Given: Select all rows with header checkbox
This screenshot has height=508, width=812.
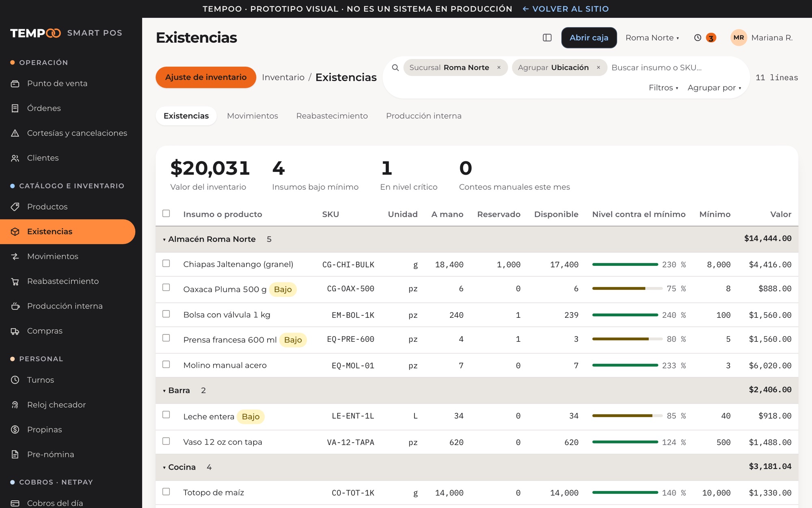Looking at the screenshot, I should 166,213.
